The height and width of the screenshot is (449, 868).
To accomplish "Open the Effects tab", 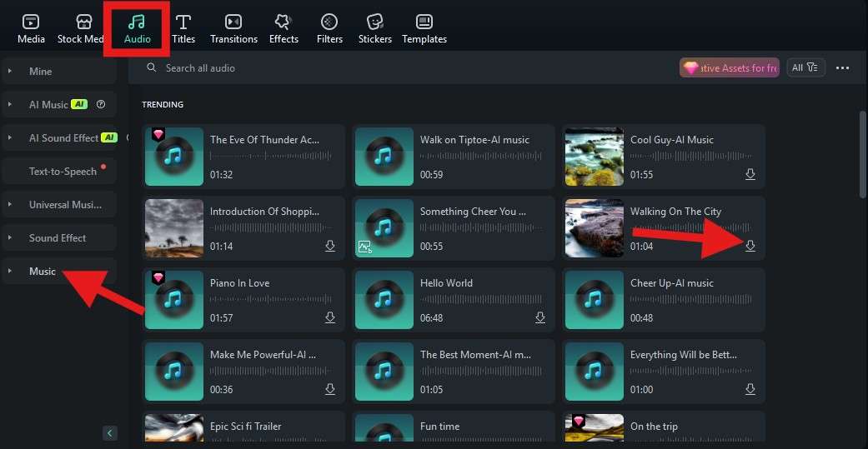I will (283, 29).
